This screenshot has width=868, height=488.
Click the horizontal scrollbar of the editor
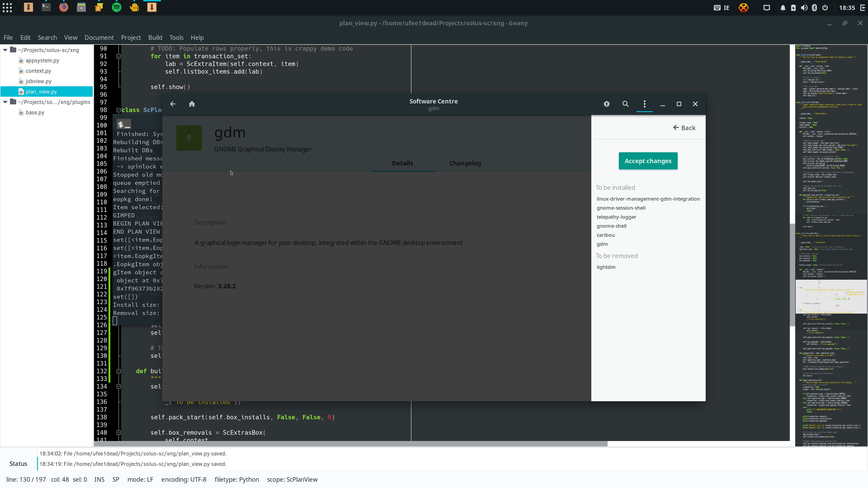click(x=350, y=444)
